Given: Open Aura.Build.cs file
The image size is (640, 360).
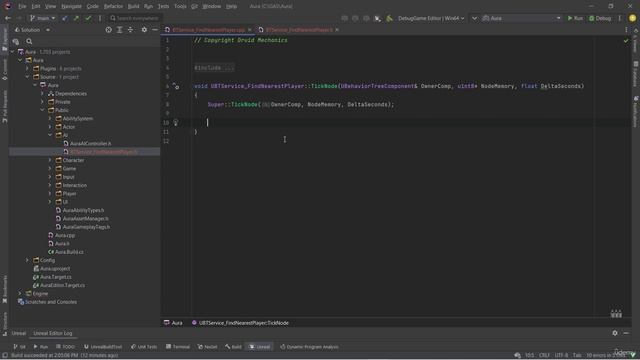Looking at the screenshot, I should click(69, 252).
